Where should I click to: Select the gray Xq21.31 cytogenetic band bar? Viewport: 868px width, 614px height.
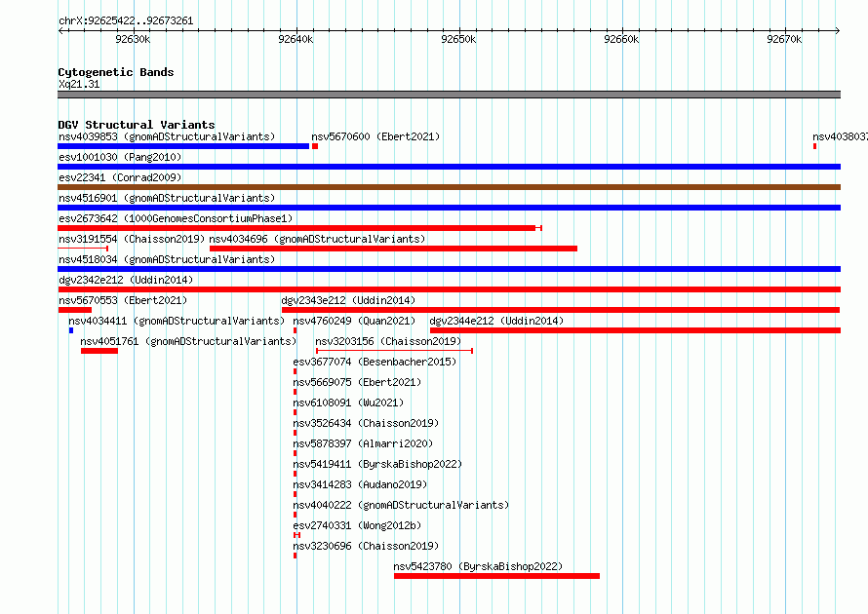pos(449,95)
